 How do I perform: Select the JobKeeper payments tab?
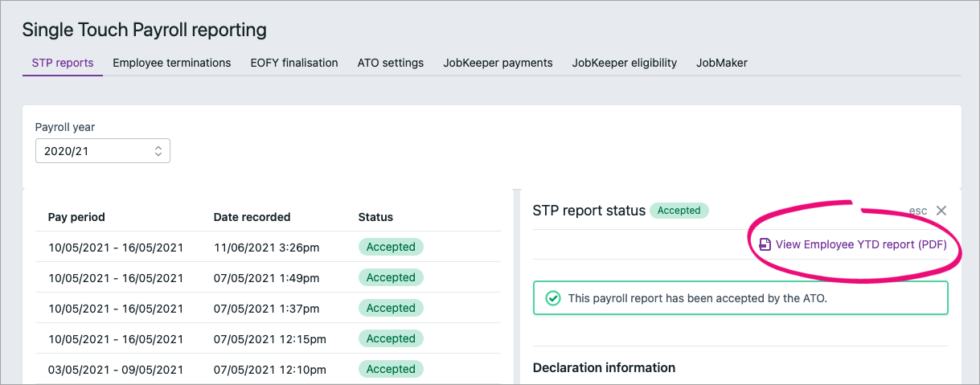pyautogui.click(x=498, y=63)
